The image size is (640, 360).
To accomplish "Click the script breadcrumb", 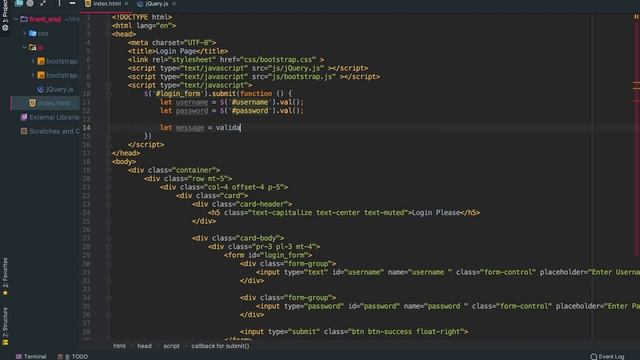I will tap(171, 346).
